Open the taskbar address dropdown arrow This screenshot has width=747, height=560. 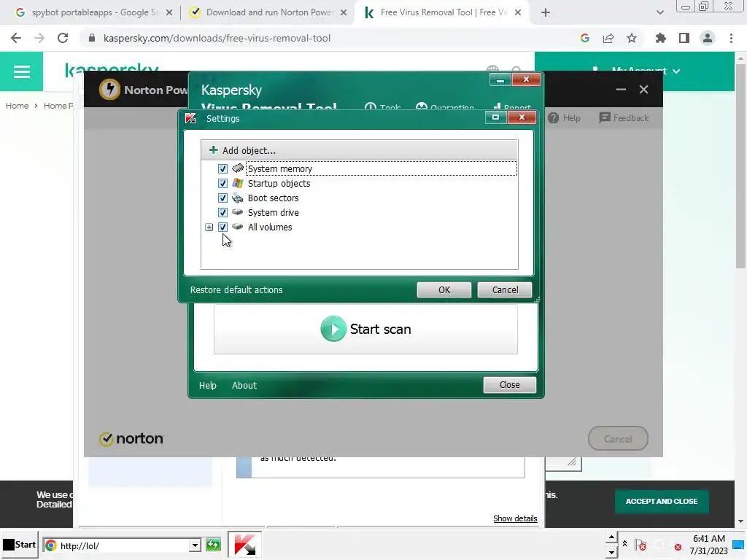point(195,545)
